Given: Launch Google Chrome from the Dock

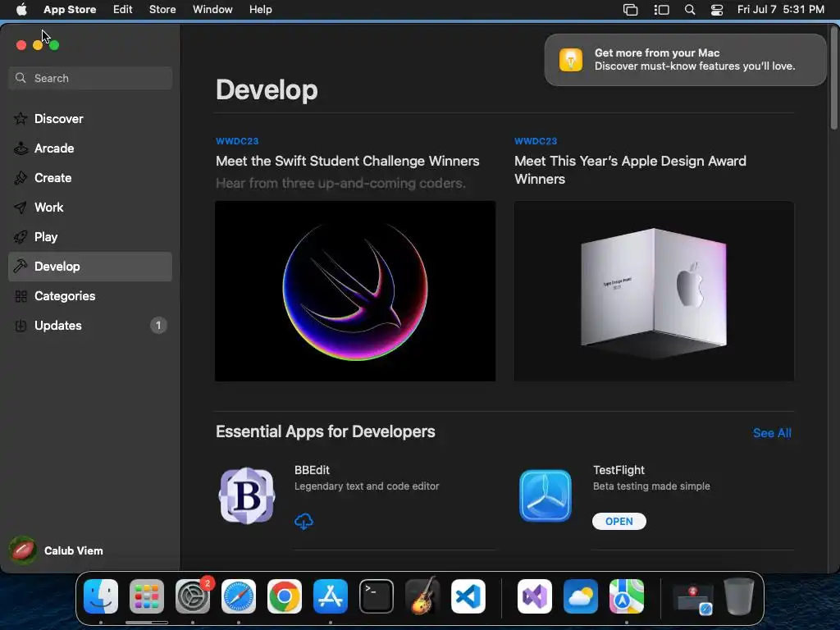Looking at the screenshot, I should pyautogui.click(x=285, y=596).
